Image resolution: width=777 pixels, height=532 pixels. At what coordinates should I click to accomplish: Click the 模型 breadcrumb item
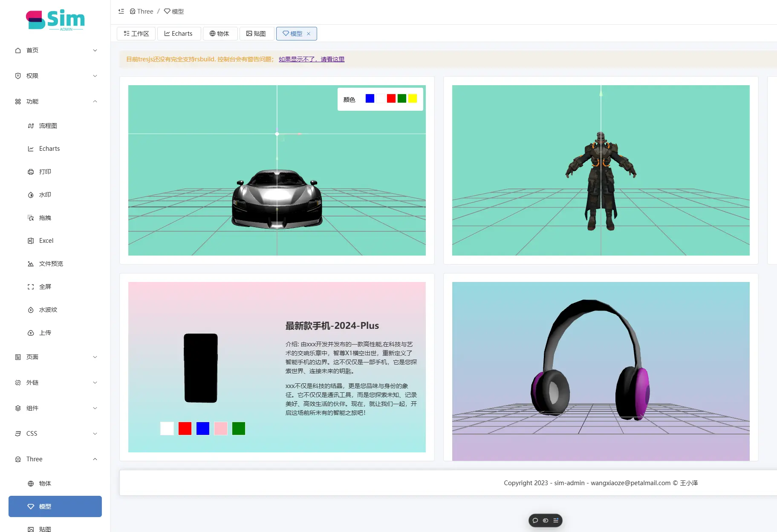pyautogui.click(x=174, y=12)
